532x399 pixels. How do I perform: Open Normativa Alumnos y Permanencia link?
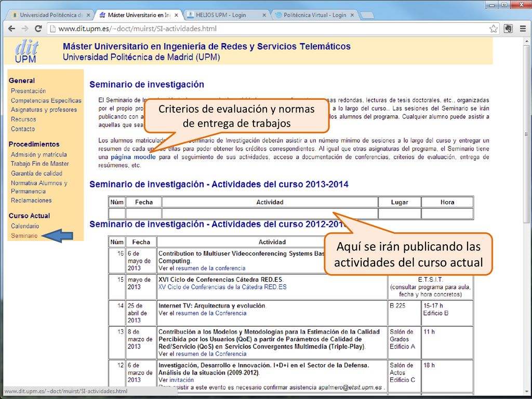click(x=39, y=187)
